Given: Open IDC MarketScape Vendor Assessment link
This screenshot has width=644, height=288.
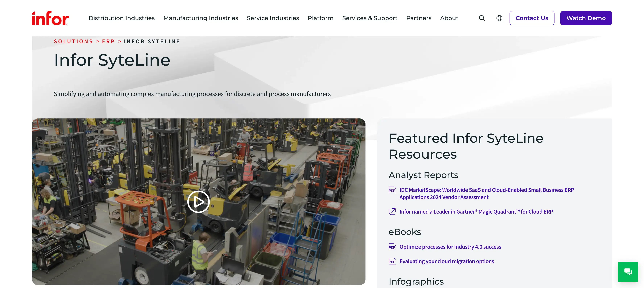Looking at the screenshot, I should [487, 193].
